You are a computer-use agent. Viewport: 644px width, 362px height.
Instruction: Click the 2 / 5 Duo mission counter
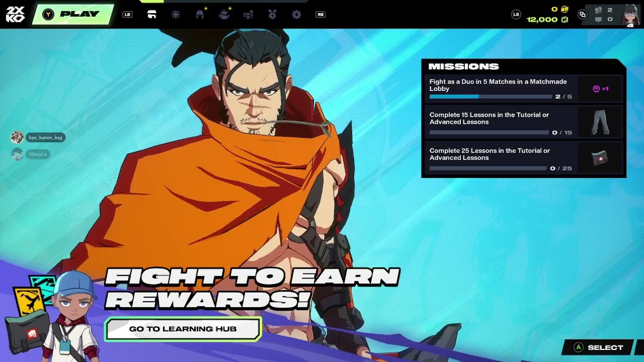tap(563, 97)
